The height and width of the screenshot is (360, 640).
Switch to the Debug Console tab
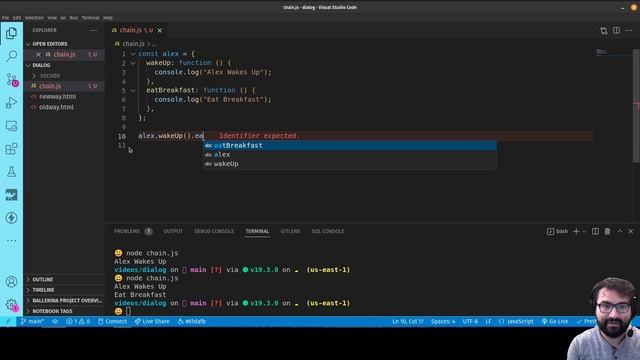click(x=214, y=231)
